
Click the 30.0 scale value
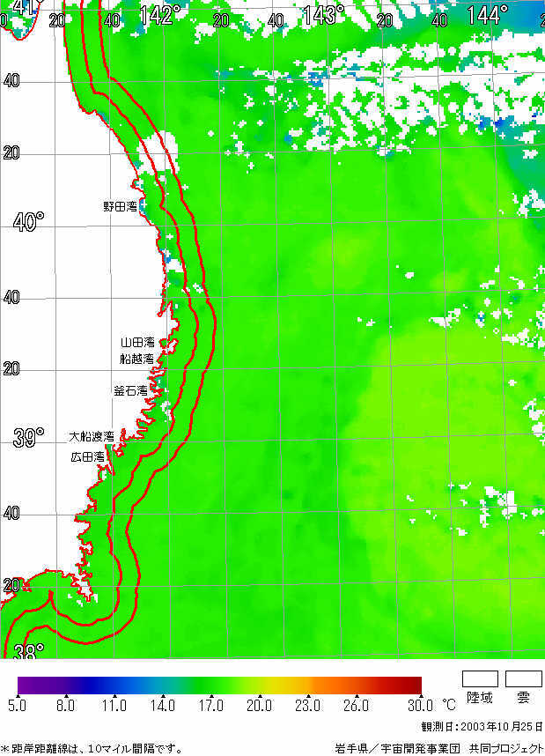(x=420, y=706)
